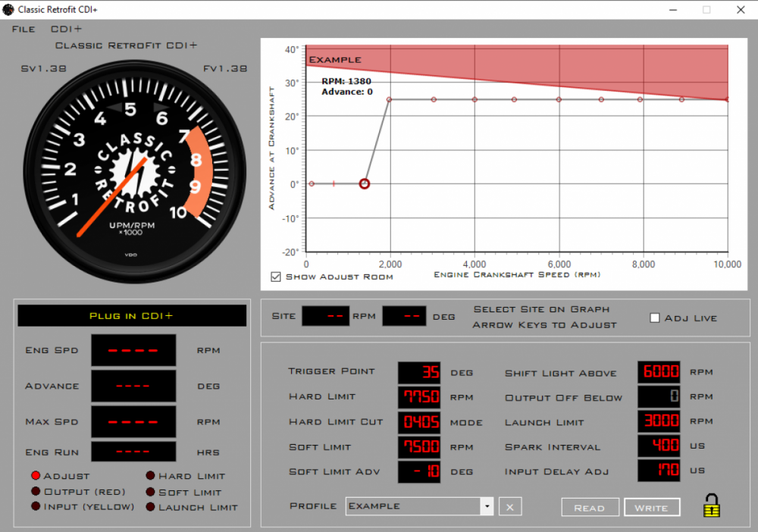Select the highlighted graph site at 1380 RPM
The height and width of the screenshot is (532, 758).
pyautogui.click(x=365, y=183)
